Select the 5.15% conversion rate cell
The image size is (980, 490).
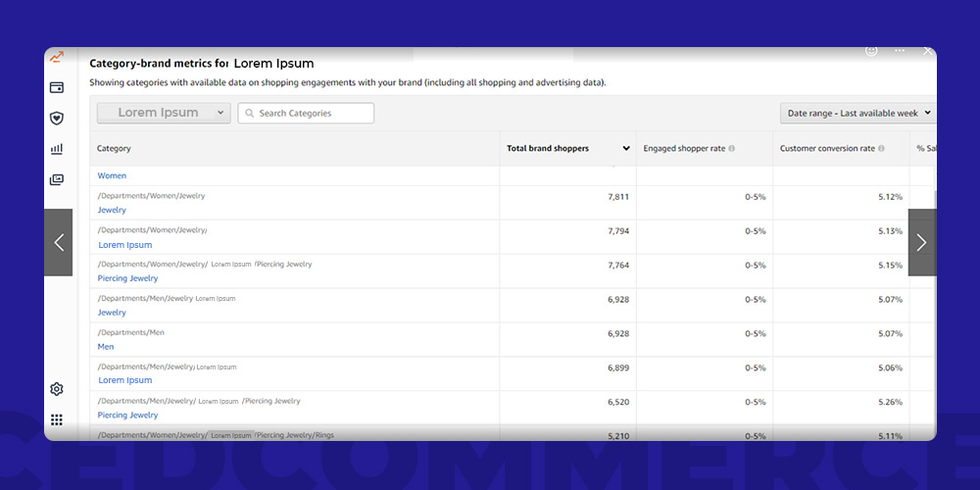click(x=890, y=266)
